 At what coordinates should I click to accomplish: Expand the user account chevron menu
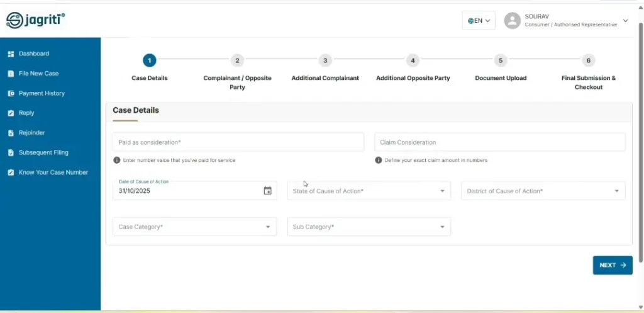(x=625, y=21)
